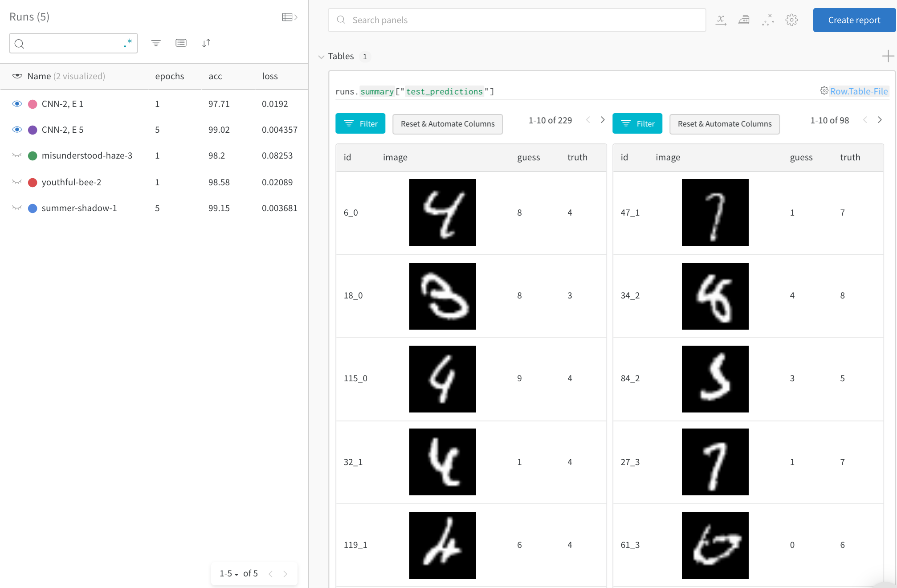Click the runs filter icon
897x588 pixels.
156,43
